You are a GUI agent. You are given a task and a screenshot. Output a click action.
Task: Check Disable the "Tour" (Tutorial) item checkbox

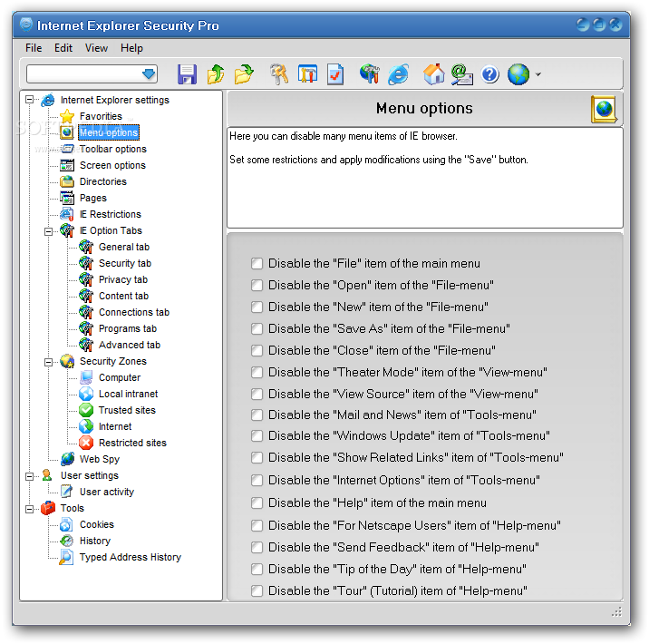257,590
